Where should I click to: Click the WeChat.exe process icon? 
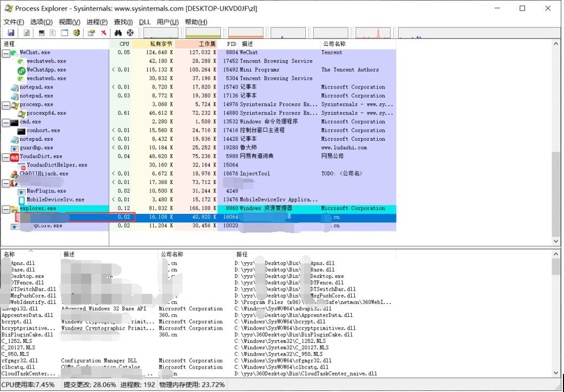[x=14, y=53]
